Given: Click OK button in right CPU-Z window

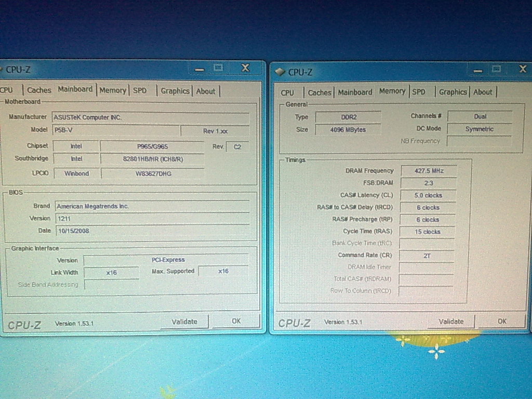Looking at the screenshot, I should tap(502, 321).
